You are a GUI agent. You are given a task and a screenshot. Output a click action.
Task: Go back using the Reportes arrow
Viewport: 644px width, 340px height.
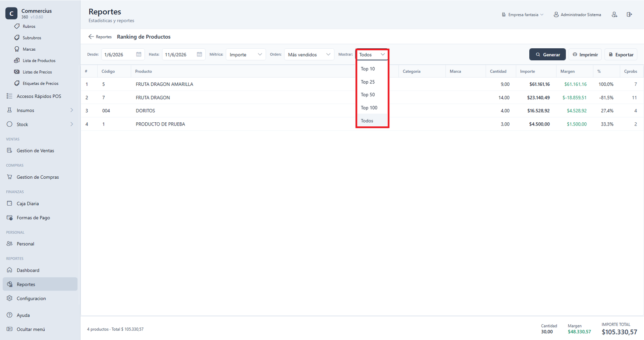pos(100,37)
